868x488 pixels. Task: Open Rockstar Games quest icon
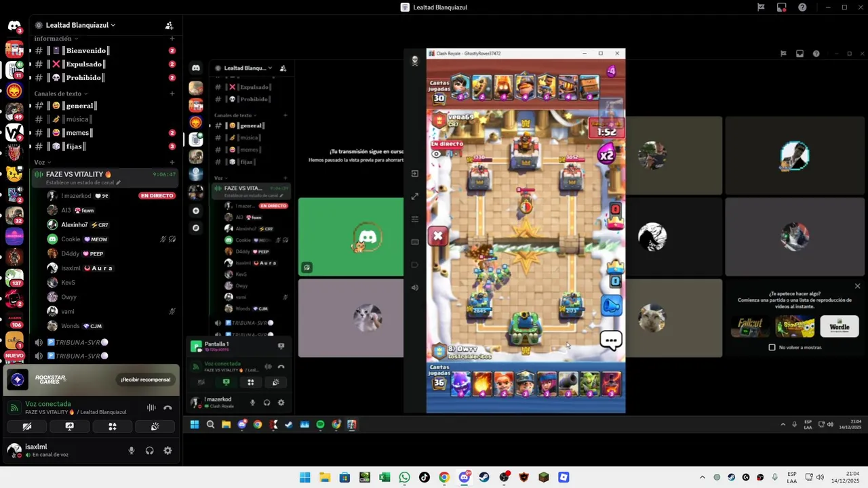[x=18, y=380]
